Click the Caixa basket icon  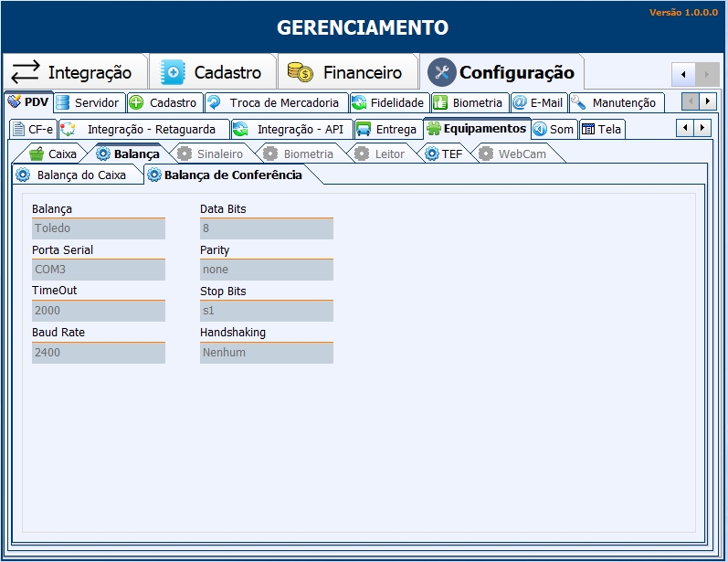point(37,154)
